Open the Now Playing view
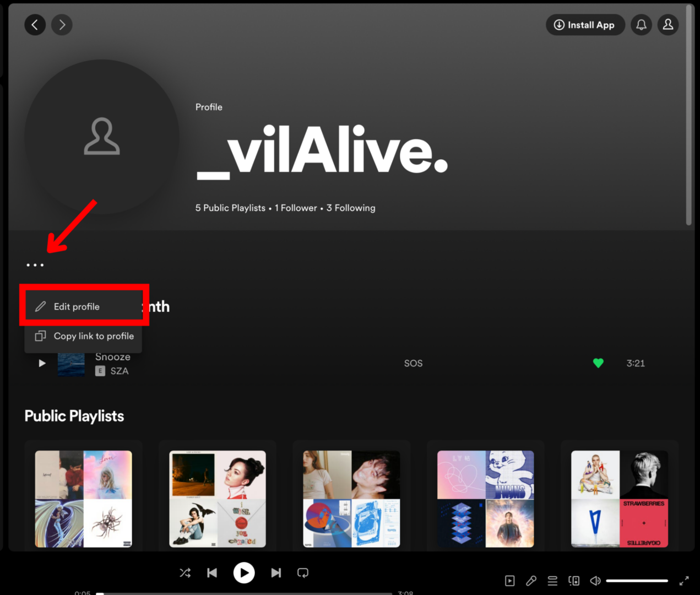 tap(509, 580)
